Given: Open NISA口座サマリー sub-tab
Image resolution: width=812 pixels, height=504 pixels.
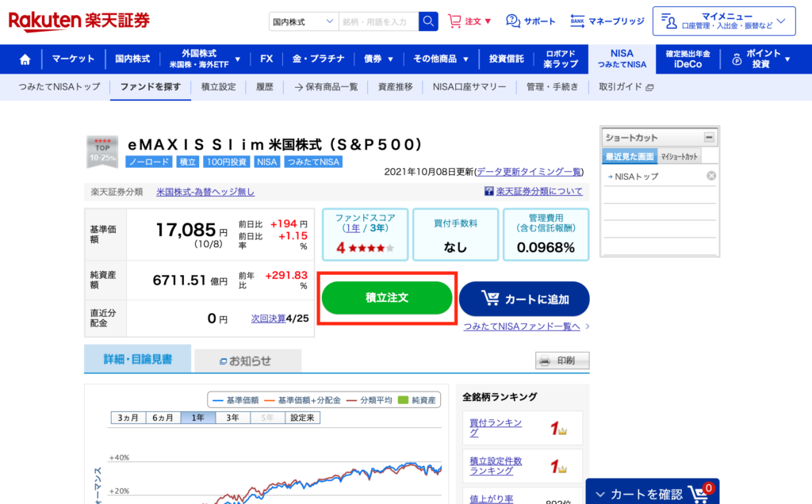Looking at the screenshot, I should (469, 87).
